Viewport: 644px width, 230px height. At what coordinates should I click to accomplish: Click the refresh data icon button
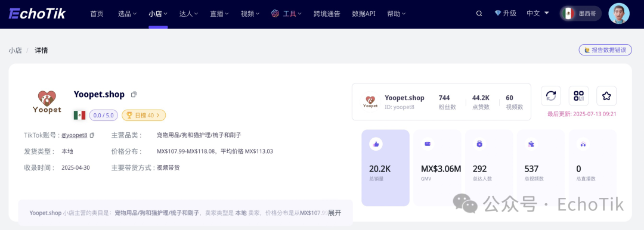(x=551, y=96)
